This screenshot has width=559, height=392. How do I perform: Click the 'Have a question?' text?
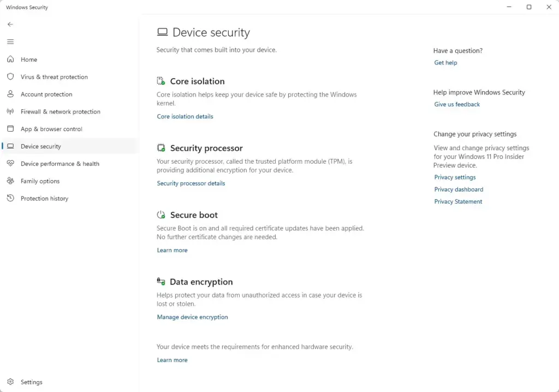(458, 51)
